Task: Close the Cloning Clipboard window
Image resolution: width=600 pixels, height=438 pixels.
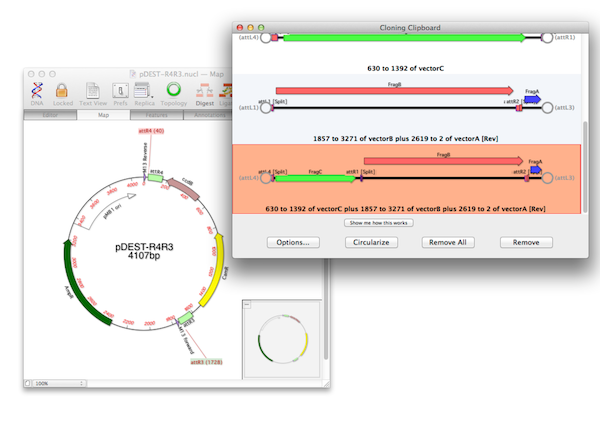Action: click(240, 28)
